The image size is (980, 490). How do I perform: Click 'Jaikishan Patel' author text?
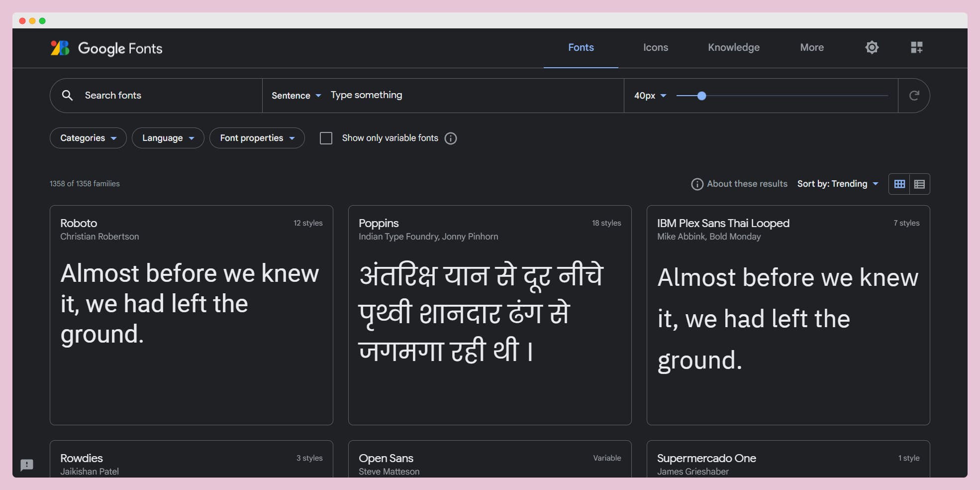click(x=90, y=472)
